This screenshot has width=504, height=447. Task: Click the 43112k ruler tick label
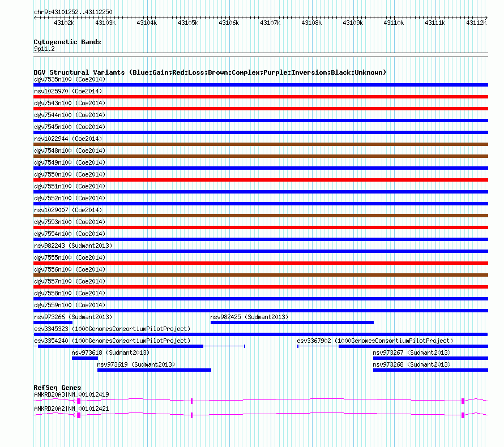point(476,23)
